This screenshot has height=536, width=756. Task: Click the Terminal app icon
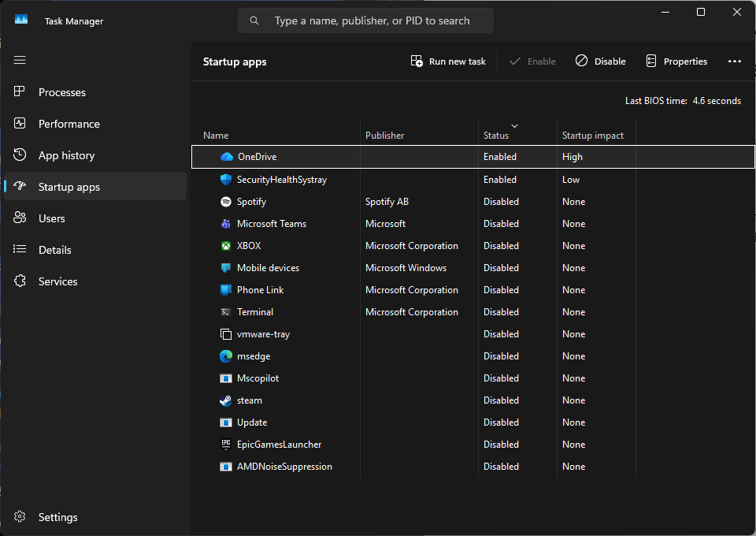(226, 312)
